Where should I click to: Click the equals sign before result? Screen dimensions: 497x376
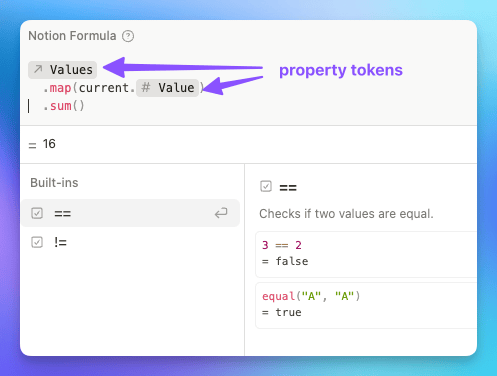coord(32,145)
